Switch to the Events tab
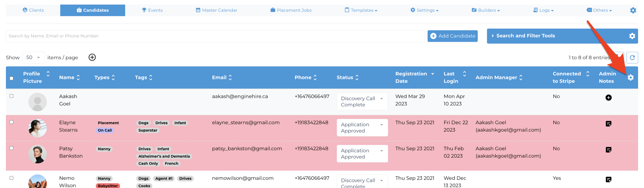The width and height of the screenshot is (644, 188). [x=152, y=10]
